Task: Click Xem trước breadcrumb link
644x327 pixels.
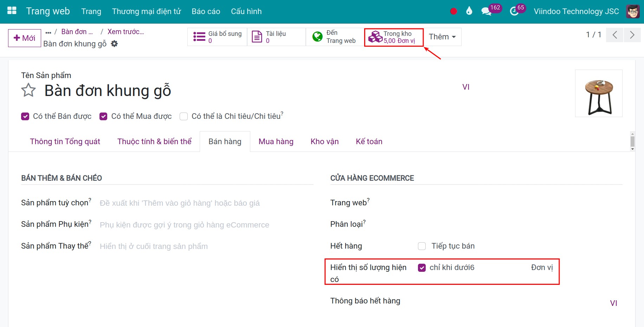Action: pos(126,32)
